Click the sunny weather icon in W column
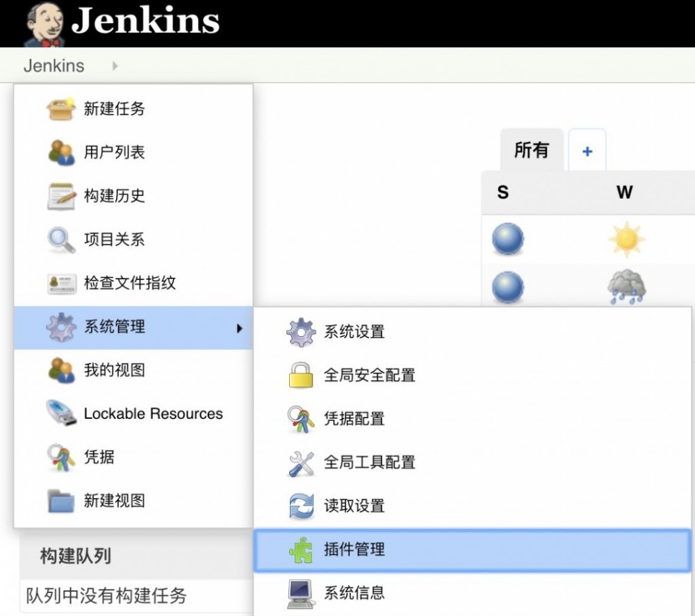The height and width of the screenshot is (616, 695). (626, 238)
